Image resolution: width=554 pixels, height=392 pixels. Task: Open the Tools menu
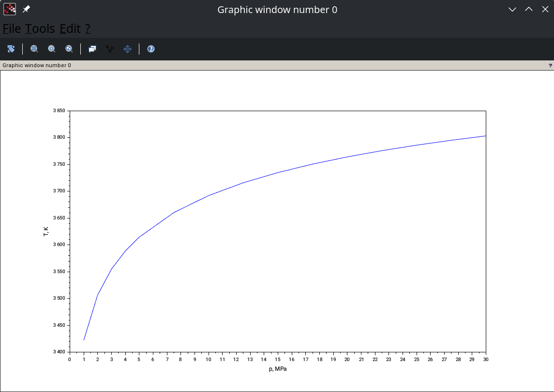(40, 29)
